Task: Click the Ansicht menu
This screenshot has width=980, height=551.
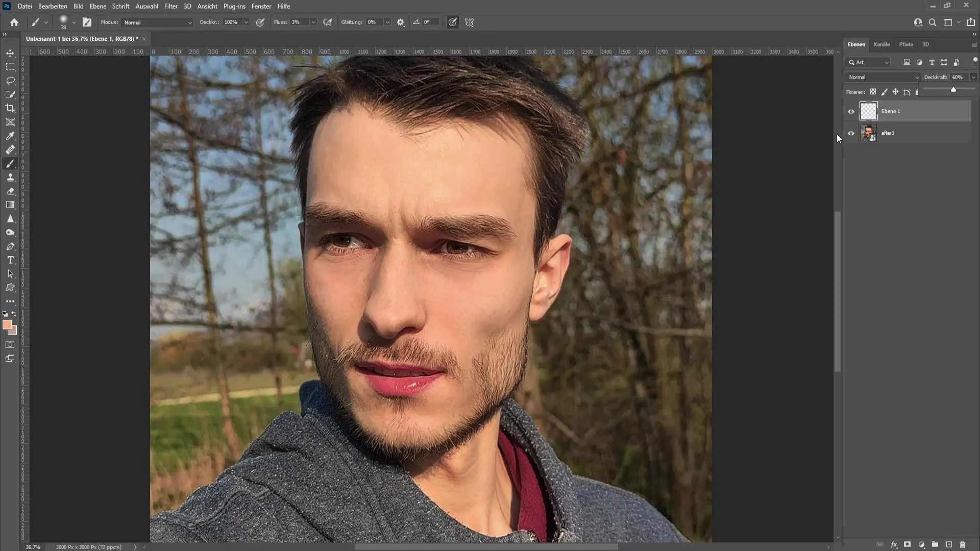Action: (x=207, y=6)
